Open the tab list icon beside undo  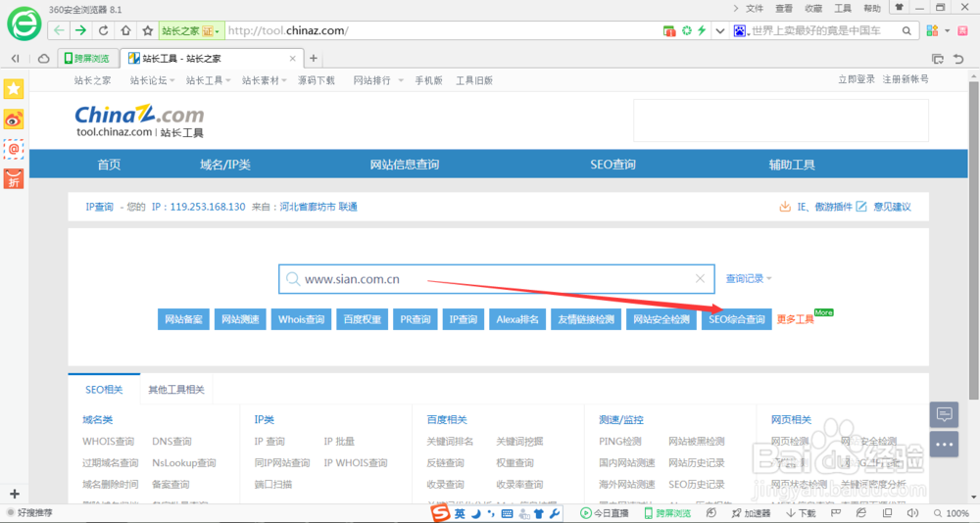(938, 59)
